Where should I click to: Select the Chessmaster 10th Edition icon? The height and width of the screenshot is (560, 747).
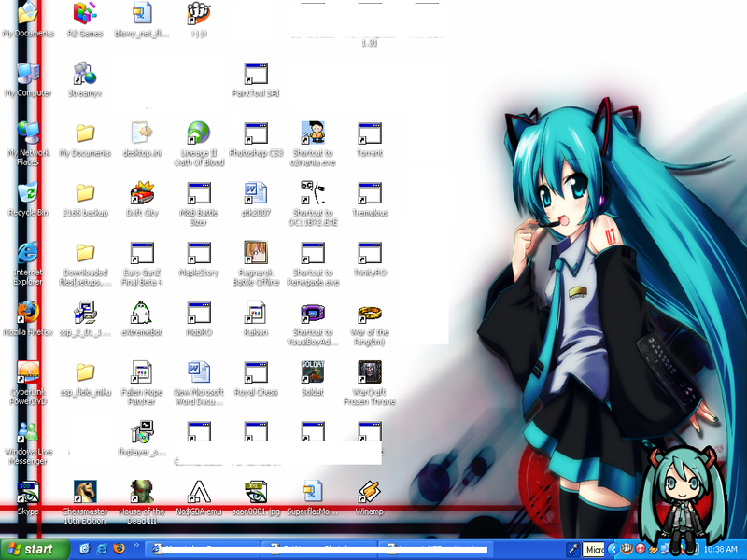(85, 492)
